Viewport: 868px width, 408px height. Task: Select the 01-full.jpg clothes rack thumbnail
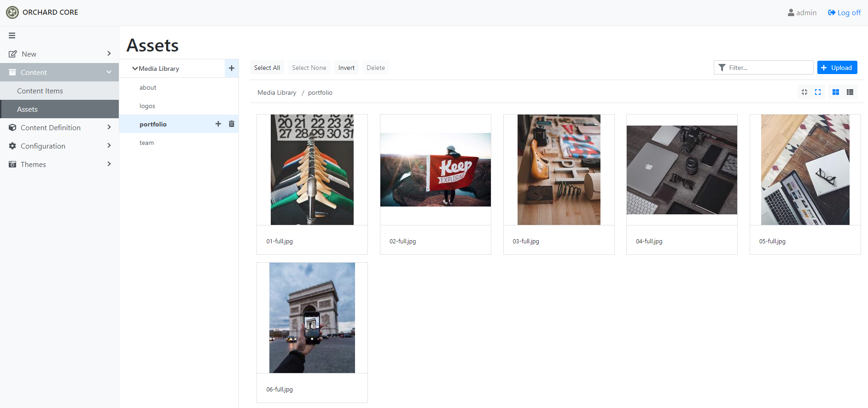coord(312,170)
